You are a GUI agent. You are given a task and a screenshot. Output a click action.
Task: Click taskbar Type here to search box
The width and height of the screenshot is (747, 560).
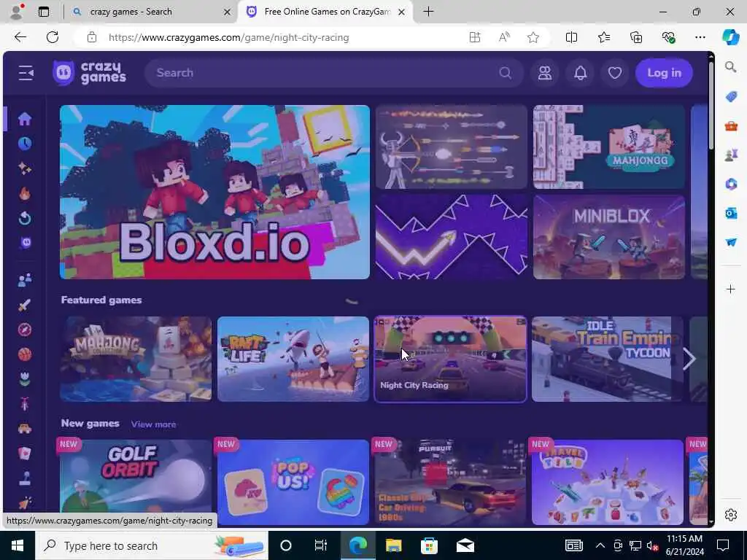(x=152, y=545)
